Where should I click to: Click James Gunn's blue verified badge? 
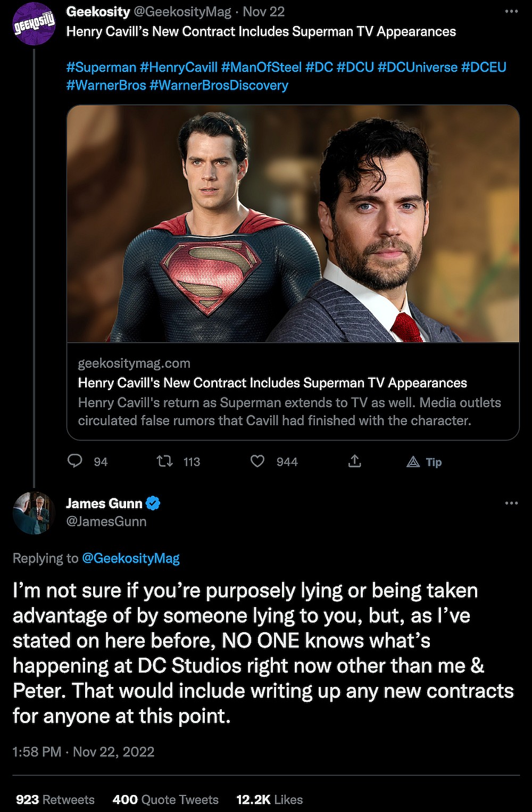coord(153,503)
